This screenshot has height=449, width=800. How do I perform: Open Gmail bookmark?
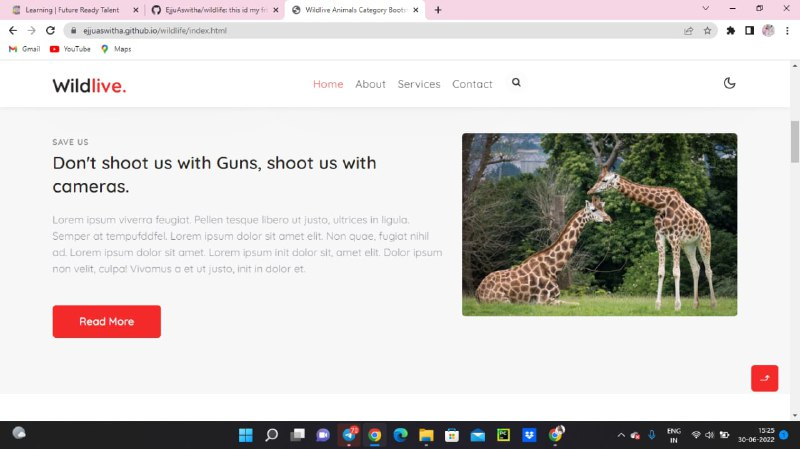(x=24, y=49)
